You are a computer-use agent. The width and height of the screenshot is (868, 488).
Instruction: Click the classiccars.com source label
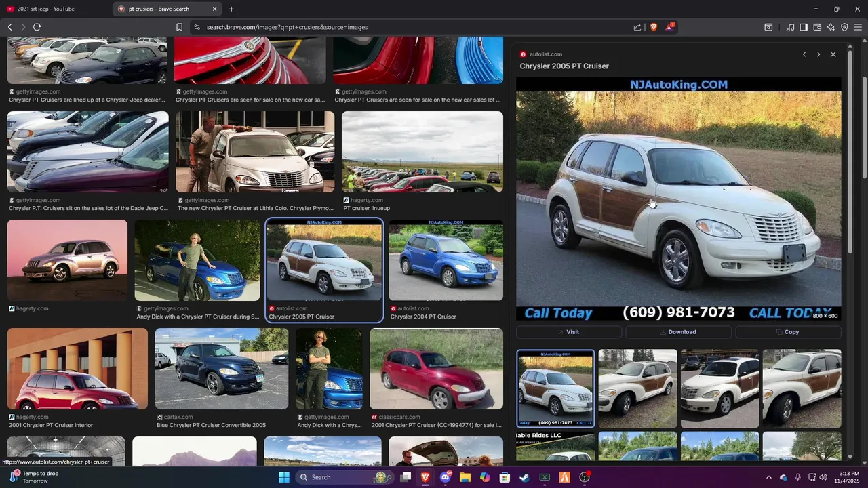point(399,417)
